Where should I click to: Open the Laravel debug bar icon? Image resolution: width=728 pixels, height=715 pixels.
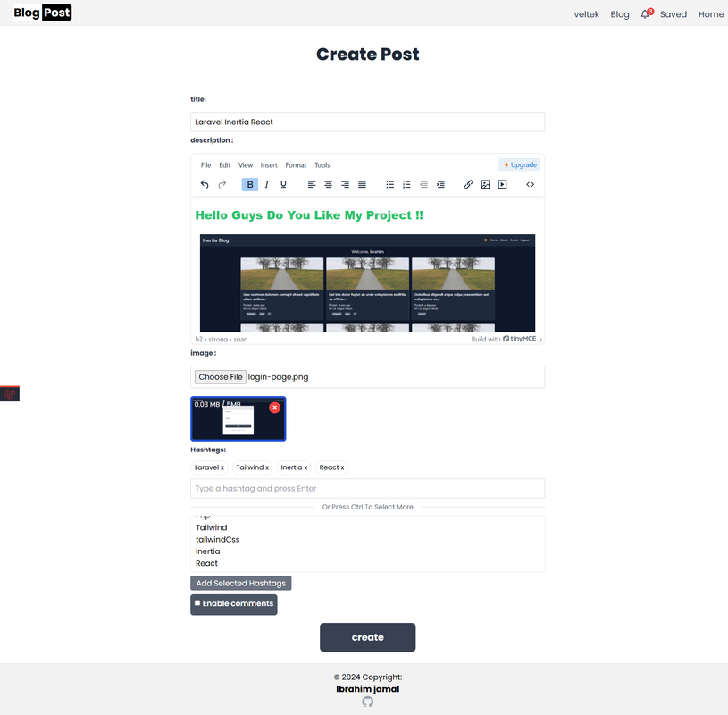(10, 394)
